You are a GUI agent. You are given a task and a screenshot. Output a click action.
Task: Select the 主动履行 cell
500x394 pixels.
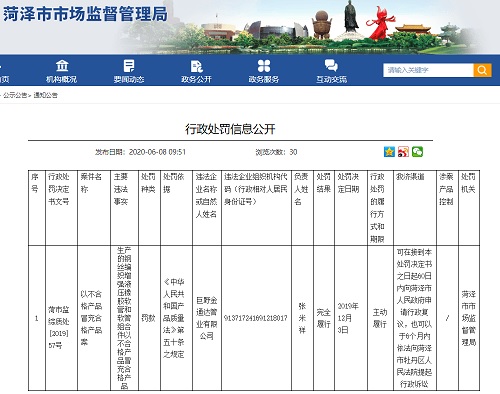(380, 318)
